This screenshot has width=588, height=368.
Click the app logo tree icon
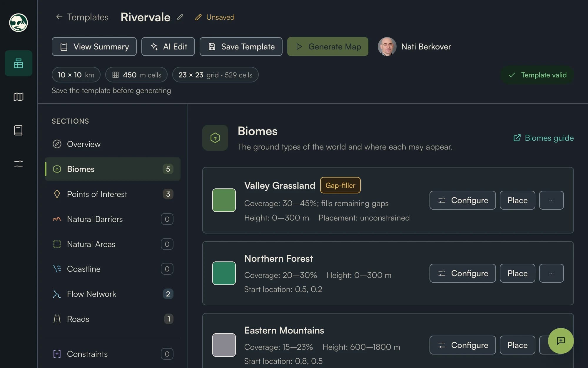(x=18, y=23)
